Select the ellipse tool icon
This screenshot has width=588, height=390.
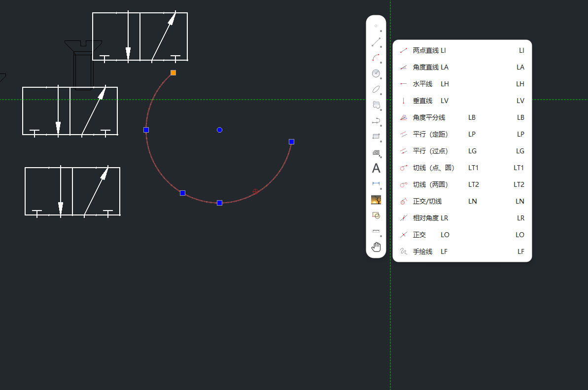pyautogui.click(x=376, y=89)
